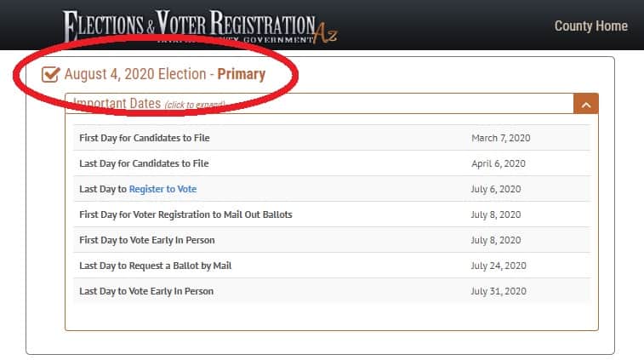Click the July 31, 2020 date
The image size is (644, 360).
(x=499, y=291)
